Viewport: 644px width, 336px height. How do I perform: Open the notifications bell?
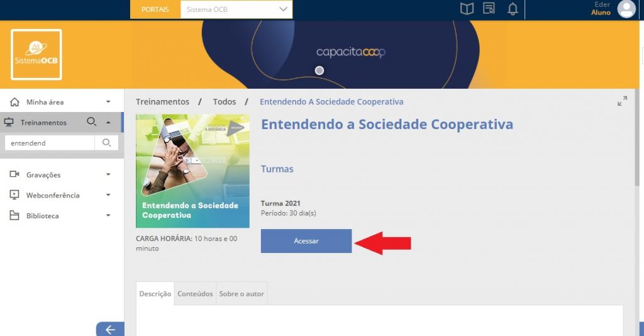coord(513,9)
